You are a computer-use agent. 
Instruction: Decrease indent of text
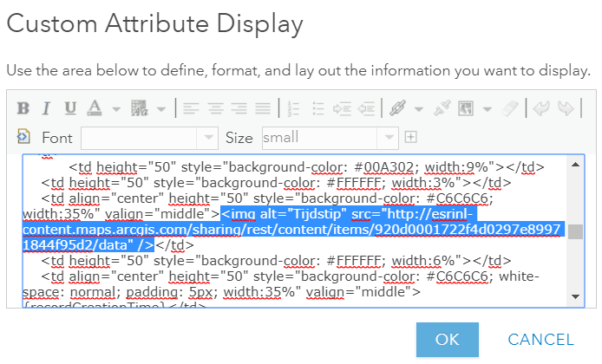(366, 108)
